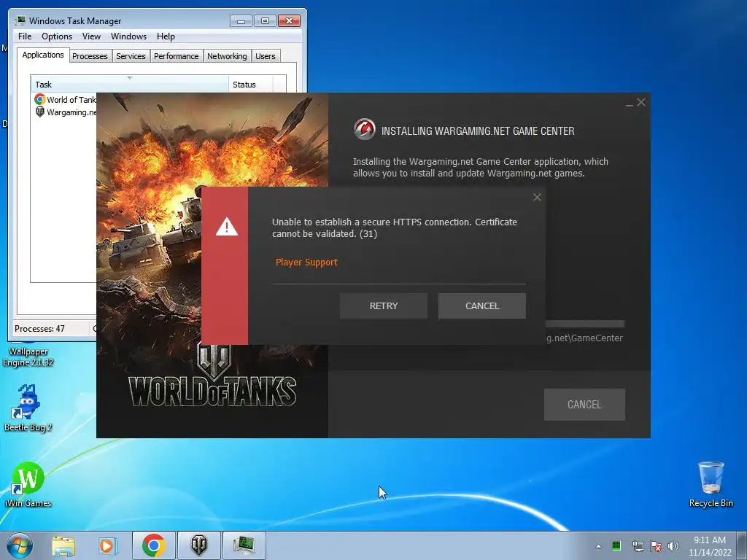
Task: Open the iWin Games desktop shortcut
Action: click(28, 485)
